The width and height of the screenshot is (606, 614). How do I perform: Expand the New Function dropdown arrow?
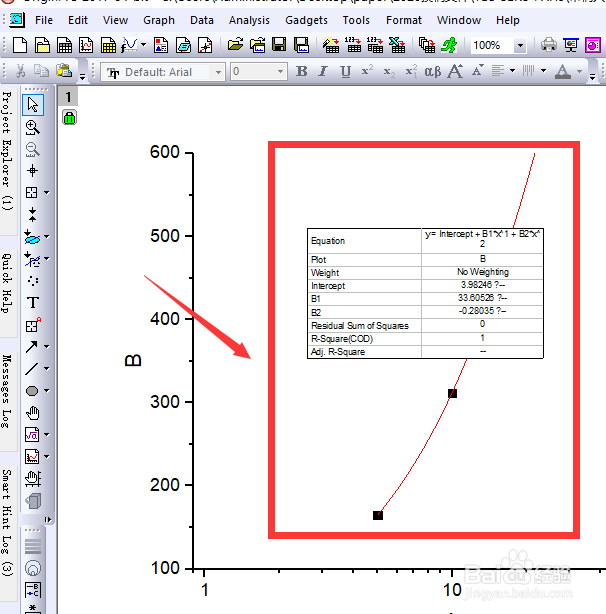144,45
